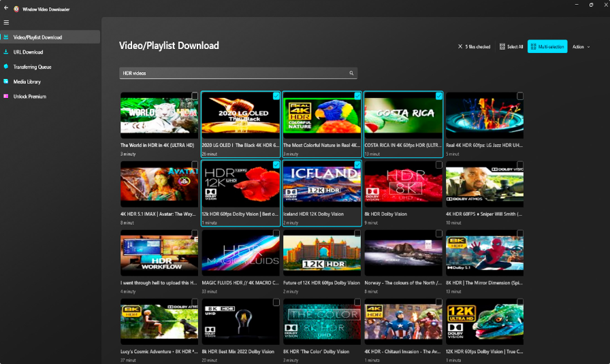Screen dimensions: 610x364
Task: Open Video/Playlist Download in sidebar
Action: [50, 37]
